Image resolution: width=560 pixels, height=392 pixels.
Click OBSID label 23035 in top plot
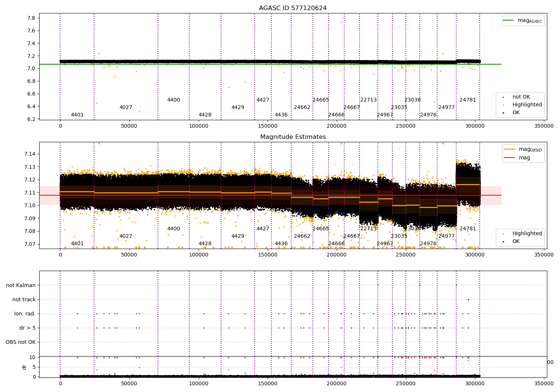[399, 108]
